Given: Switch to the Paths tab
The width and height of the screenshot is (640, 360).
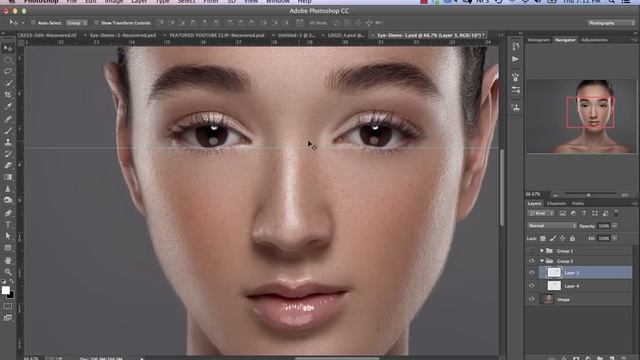Looking at the screenshot, I should [578, 203].
